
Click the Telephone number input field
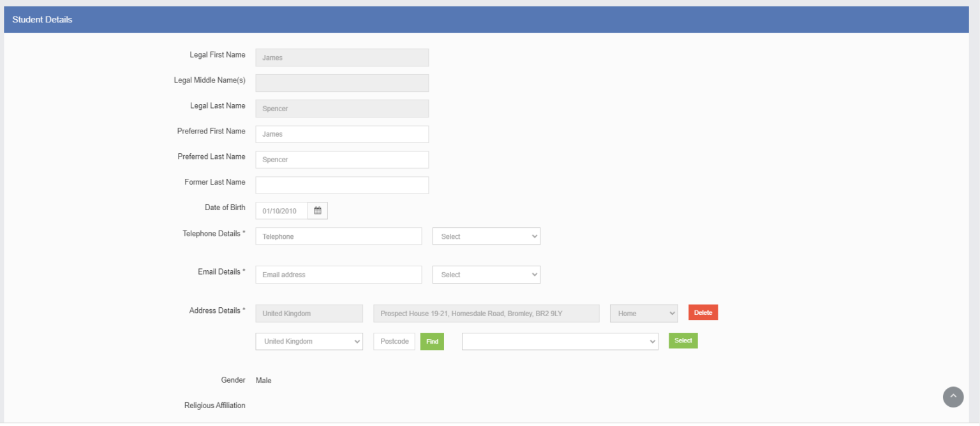338,236
